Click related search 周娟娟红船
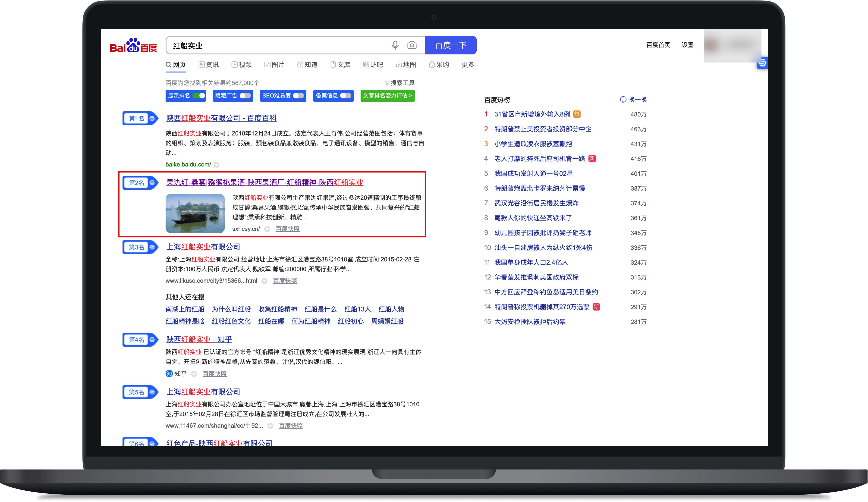 [387, 322]
